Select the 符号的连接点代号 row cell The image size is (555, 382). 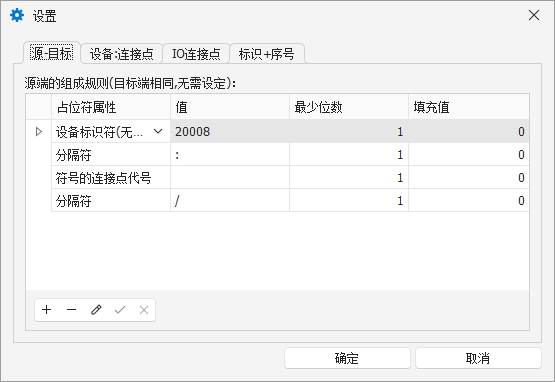(111, 177)
